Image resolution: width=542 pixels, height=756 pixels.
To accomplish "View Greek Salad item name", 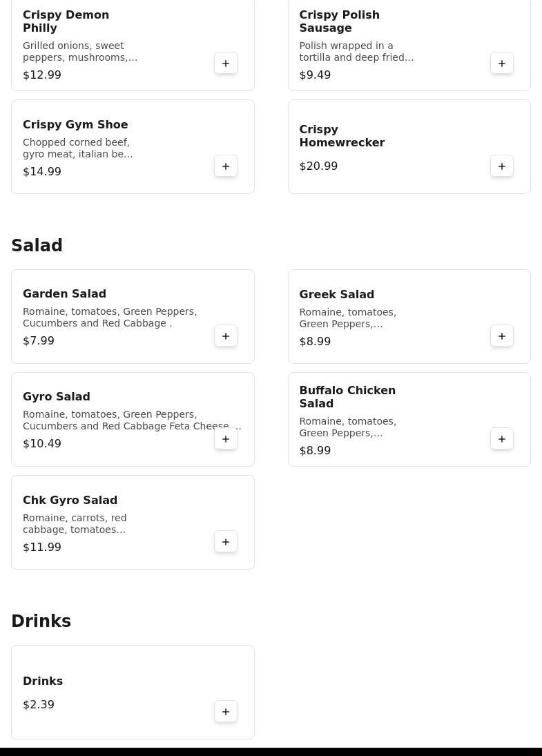I will (336, 294).
